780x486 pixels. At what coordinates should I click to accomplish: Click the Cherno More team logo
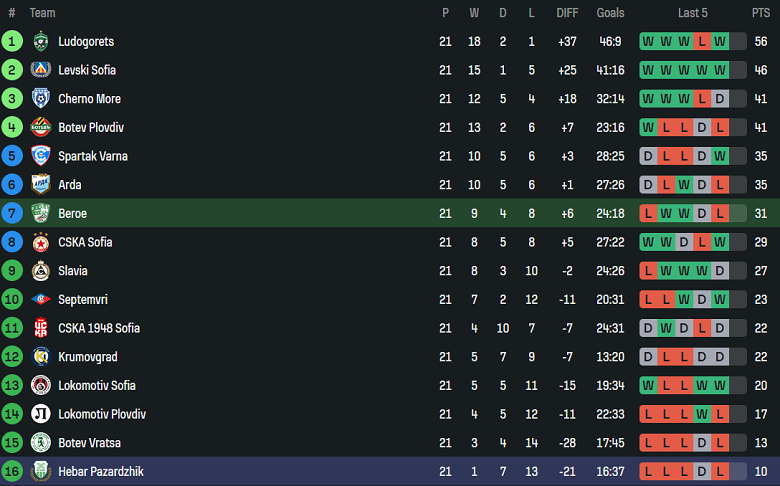[41, 99]
